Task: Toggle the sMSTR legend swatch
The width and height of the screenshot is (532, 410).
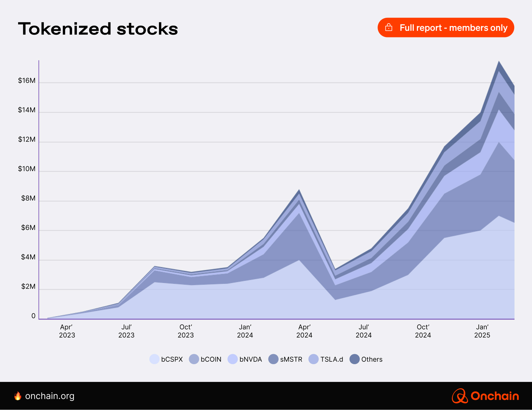Action: (273, 359)
